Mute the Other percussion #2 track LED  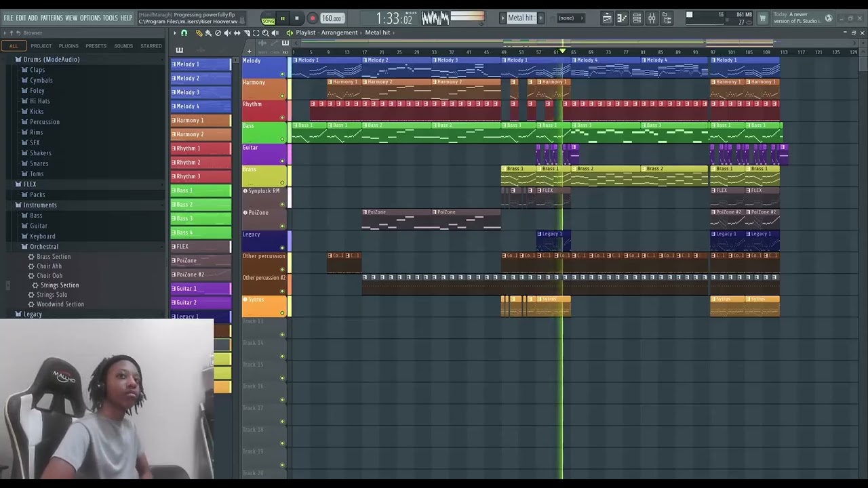pos(282,291)
